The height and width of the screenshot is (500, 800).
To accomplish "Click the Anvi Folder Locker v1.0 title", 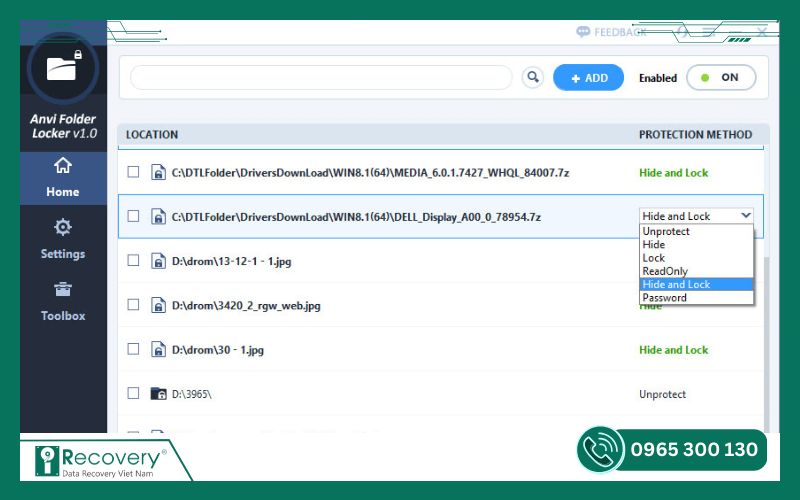I will pyautogui.click(x=63, y=126).
